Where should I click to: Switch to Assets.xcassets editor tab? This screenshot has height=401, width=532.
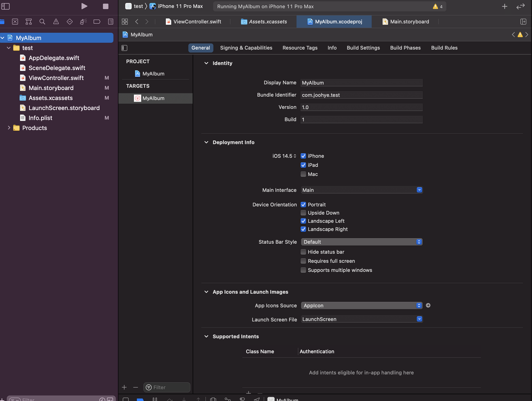coord(264,22)
